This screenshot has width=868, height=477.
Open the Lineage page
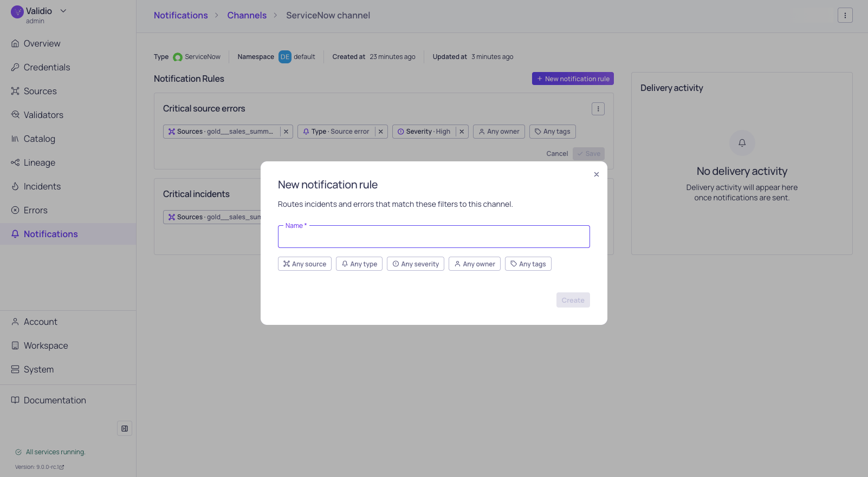[68, 162]
